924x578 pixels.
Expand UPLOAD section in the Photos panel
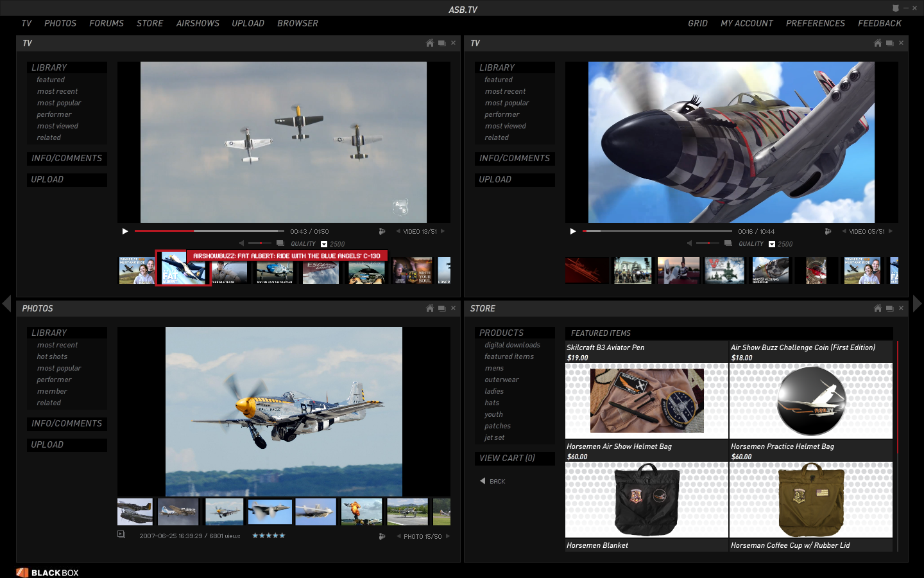point(67,445)
